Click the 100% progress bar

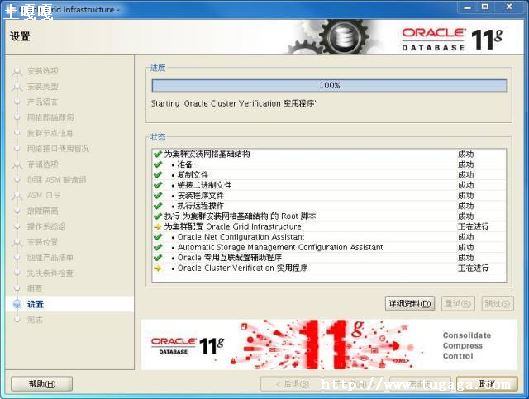pos(329,85)
